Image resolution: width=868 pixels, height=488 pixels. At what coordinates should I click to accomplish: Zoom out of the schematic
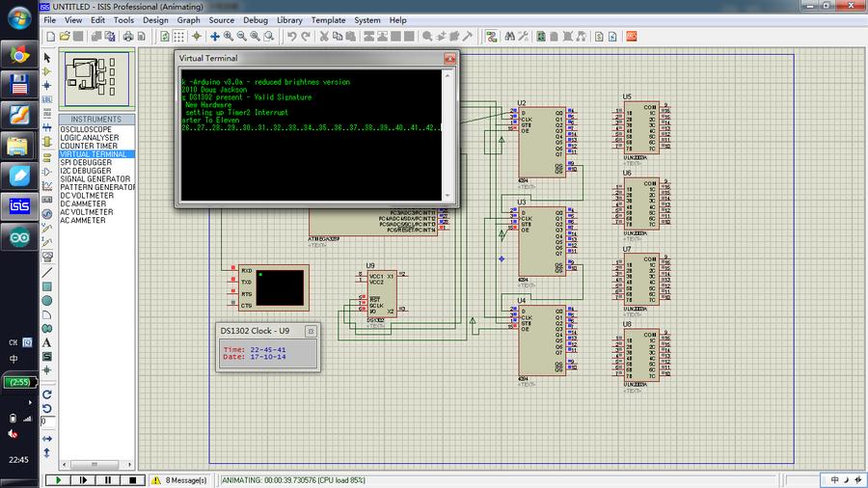pyautogui.click(x=242, y=37)
